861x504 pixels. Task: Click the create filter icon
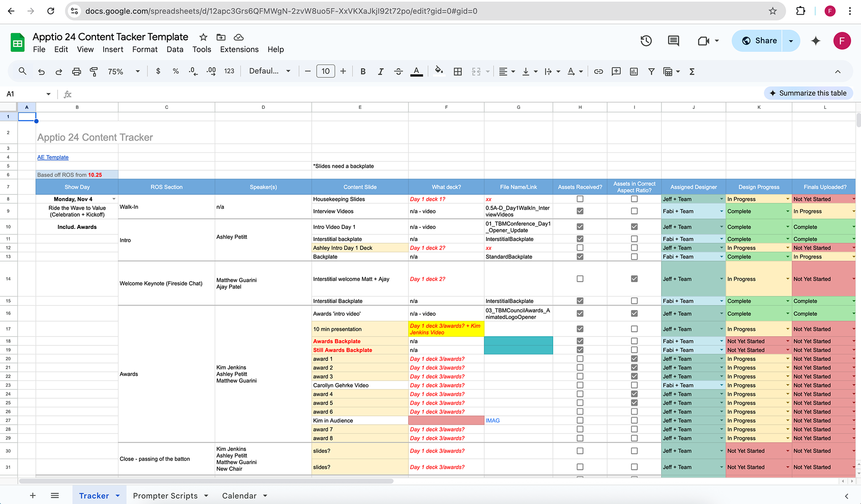click(x=651, y=71)
